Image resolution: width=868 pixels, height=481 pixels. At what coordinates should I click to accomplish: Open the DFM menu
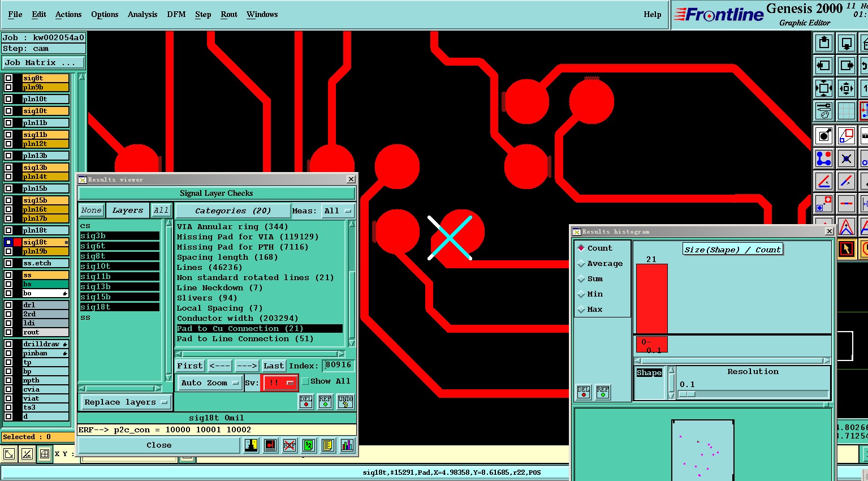(176, 14)
